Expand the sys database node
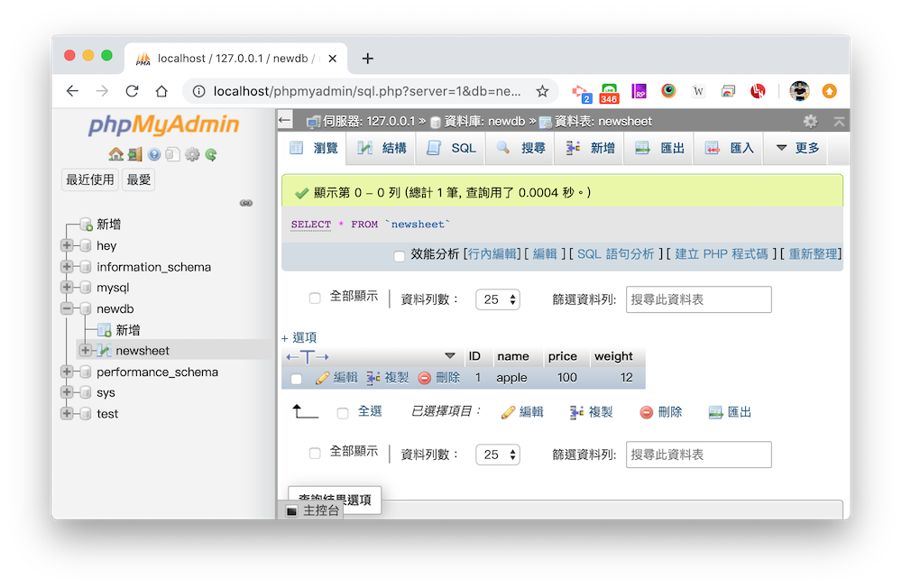 [67, 392]
